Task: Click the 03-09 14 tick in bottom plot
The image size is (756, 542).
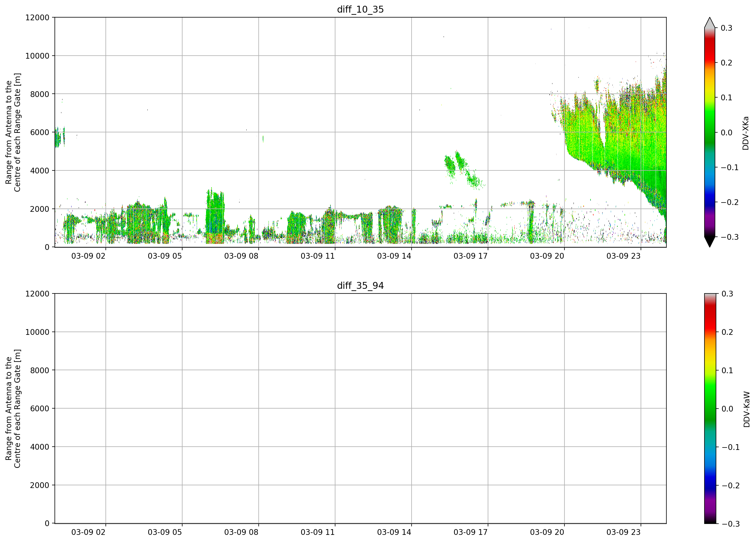Action: tap(394, 532)
